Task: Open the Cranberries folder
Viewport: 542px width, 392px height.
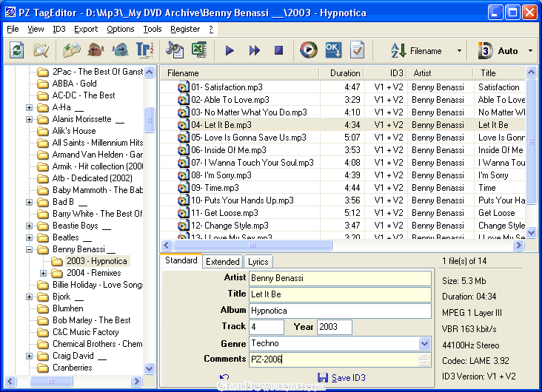Action: tap(73, 368)
